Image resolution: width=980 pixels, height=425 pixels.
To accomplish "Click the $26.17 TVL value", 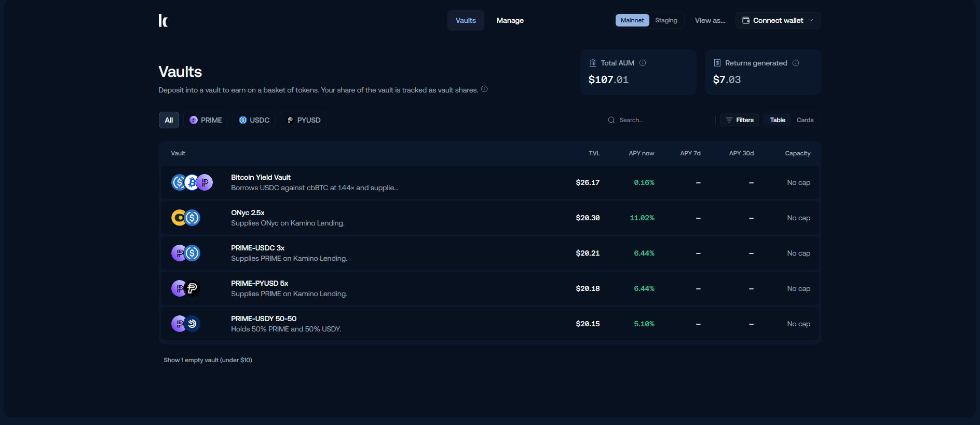I will [588, 182].
